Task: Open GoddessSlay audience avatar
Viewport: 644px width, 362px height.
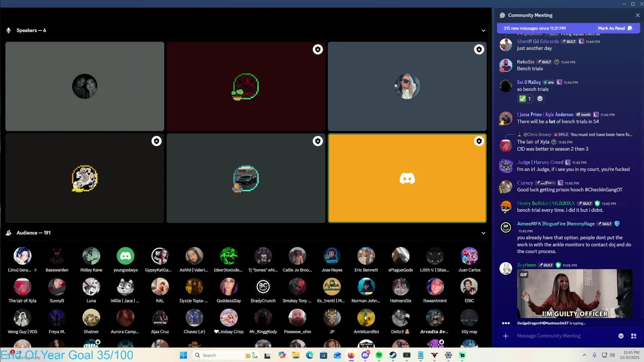Action: point(228,287)
